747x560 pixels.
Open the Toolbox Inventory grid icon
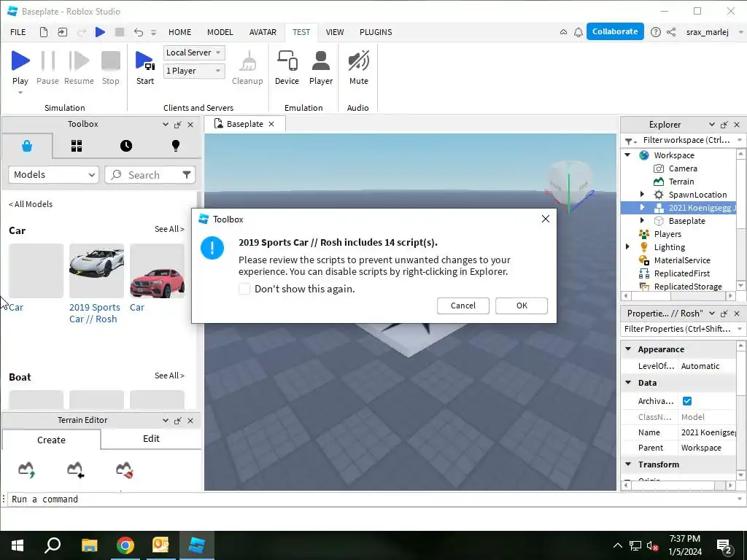76,146
